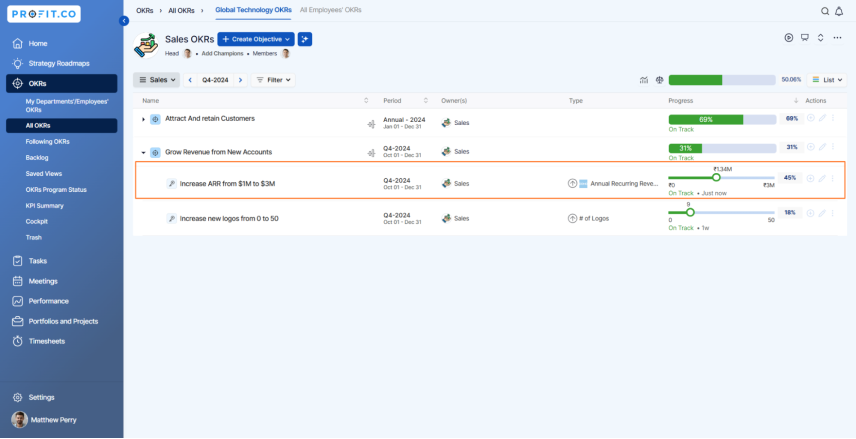
Task: Open KPI Summary
Action: [45, 206]
